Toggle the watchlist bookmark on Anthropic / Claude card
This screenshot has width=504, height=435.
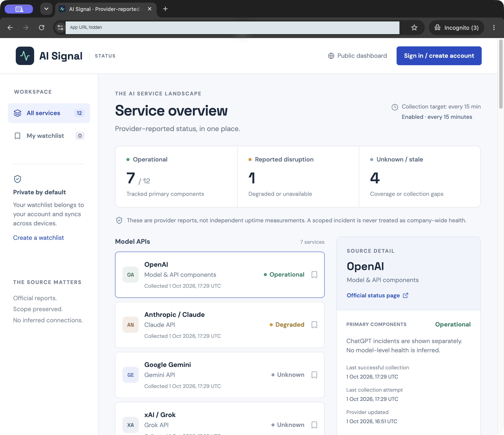point(314,325)
